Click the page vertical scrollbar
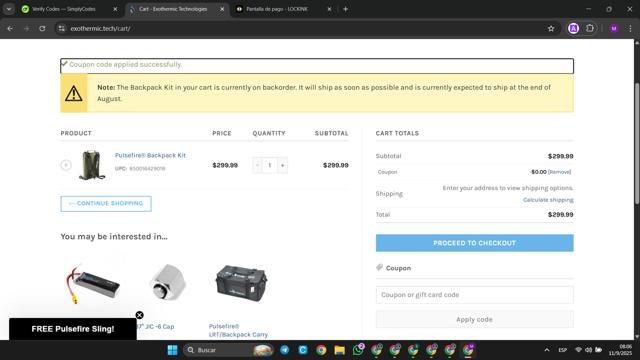 [x=637, y=143]
